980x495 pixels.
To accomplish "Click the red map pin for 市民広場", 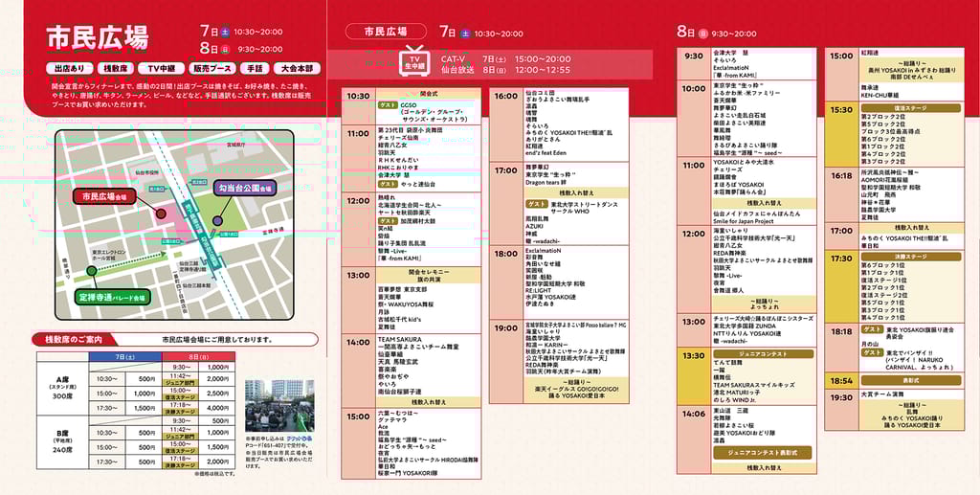I will (x=161, y=214).
